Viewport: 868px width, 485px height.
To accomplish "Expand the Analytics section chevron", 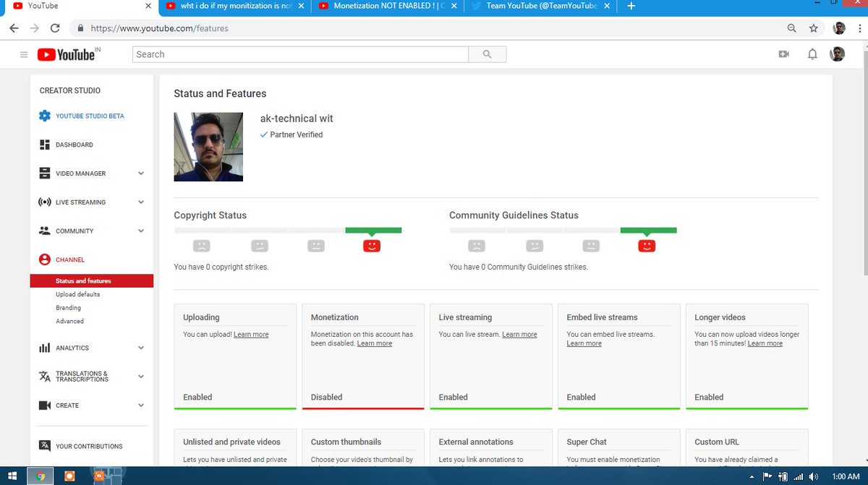I will click(141, 348).
